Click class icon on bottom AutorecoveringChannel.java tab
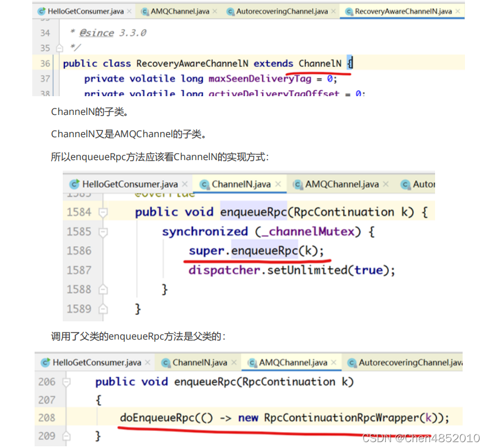Screen dimensions: 489x448 [351, 363]
